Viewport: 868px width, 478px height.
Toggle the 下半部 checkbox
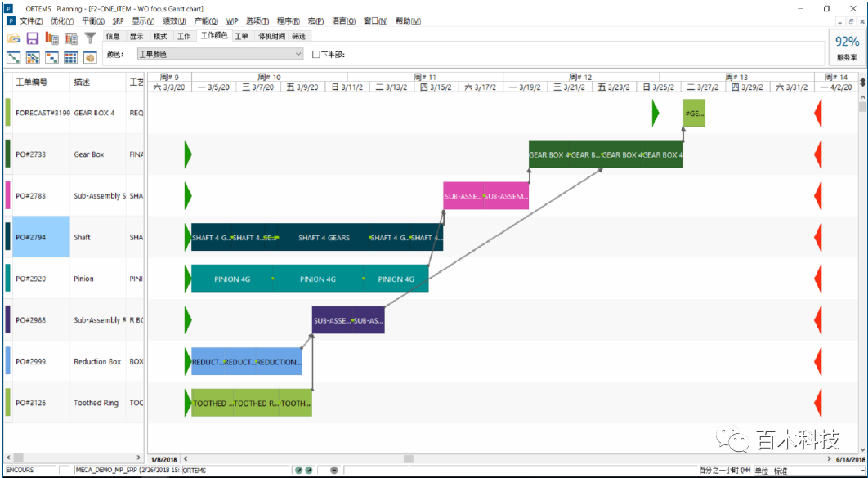(x=317, y=55)
